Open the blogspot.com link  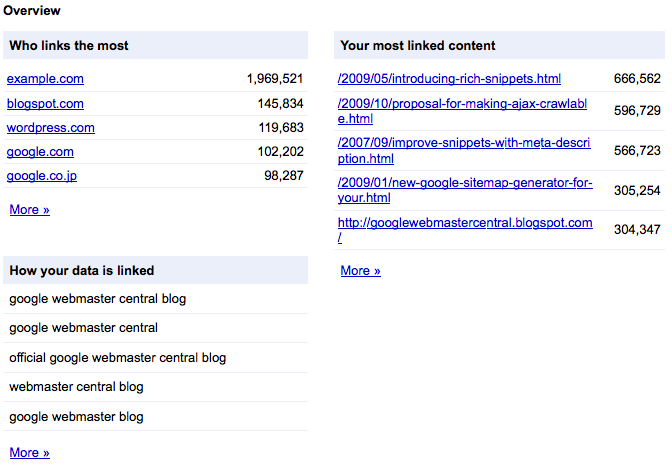coord(45,104)
